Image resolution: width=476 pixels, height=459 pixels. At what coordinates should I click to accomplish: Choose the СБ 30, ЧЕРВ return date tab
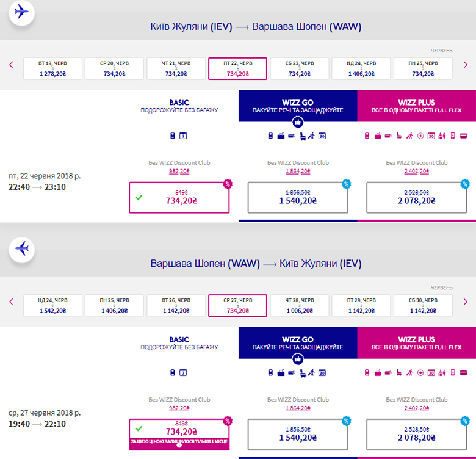click(x=422, y=305)
